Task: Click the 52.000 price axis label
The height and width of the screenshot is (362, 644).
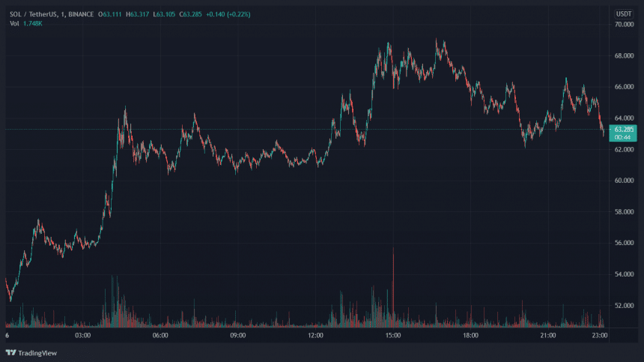Action: [x=623, y=306]
